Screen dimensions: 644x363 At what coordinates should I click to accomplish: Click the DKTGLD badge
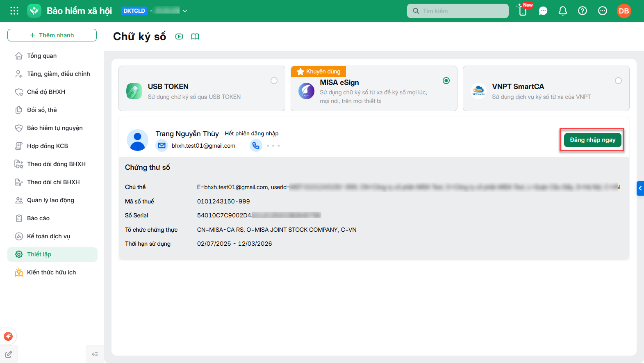coord(134,11)
